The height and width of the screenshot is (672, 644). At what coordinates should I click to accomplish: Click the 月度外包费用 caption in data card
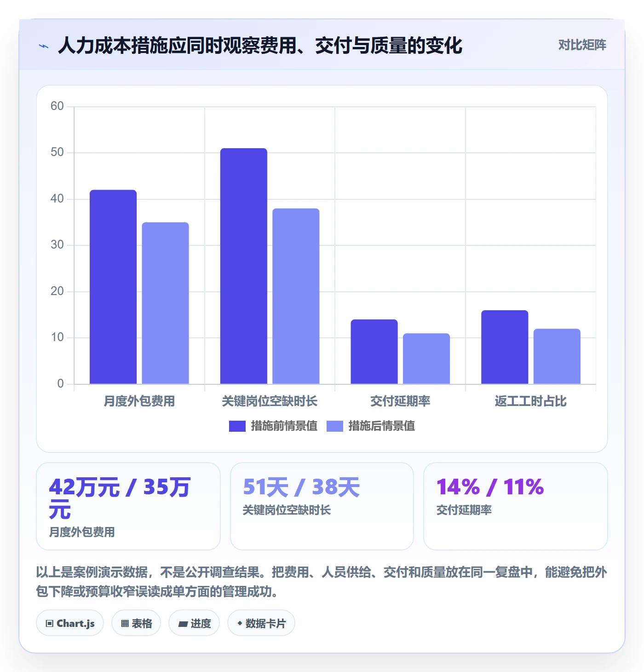pyautogui.click(x=82, y=532)
